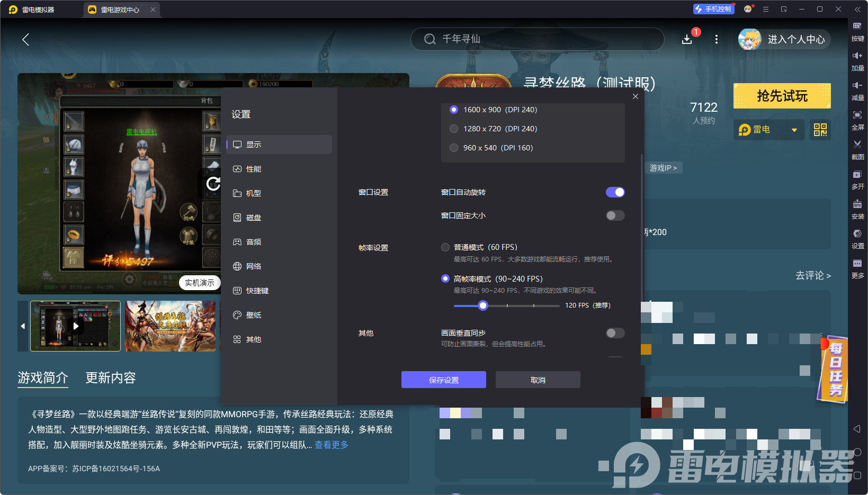The image size is (868, 495).
Task: Switch to the 更新内容 tab
Action: tap(111, 377)
